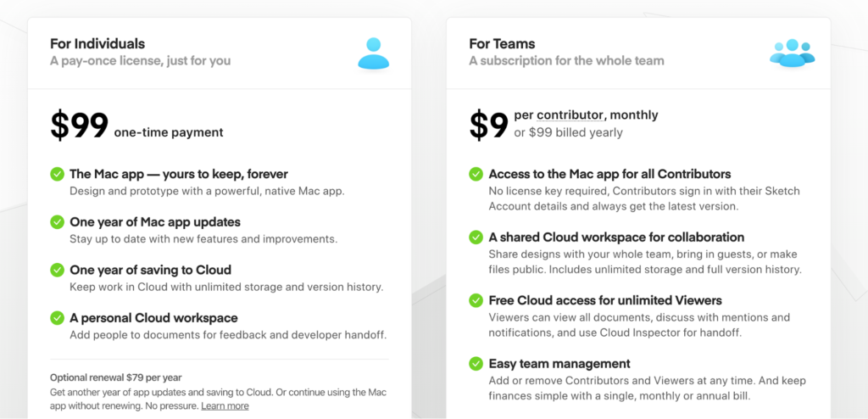Viewport: 868px width, 419px height.
Task: Select the For Individuals heading
Action: pos(97,44)
